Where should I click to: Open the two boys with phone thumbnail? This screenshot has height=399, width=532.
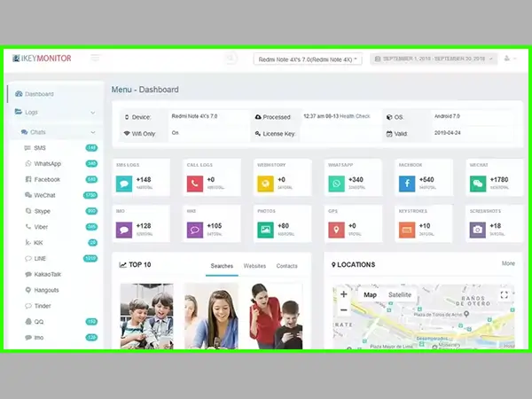click(x=147, y=317)
